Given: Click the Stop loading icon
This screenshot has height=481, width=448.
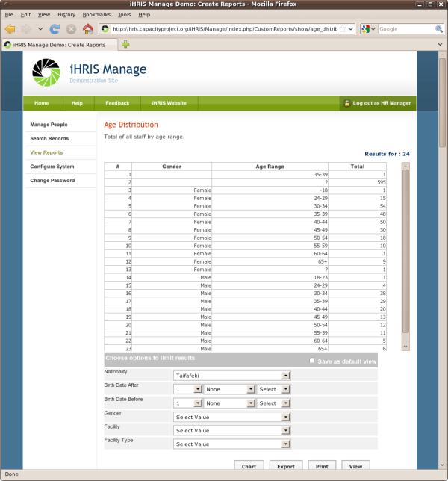Looking at the screenshot, I should tap(71, 29).
